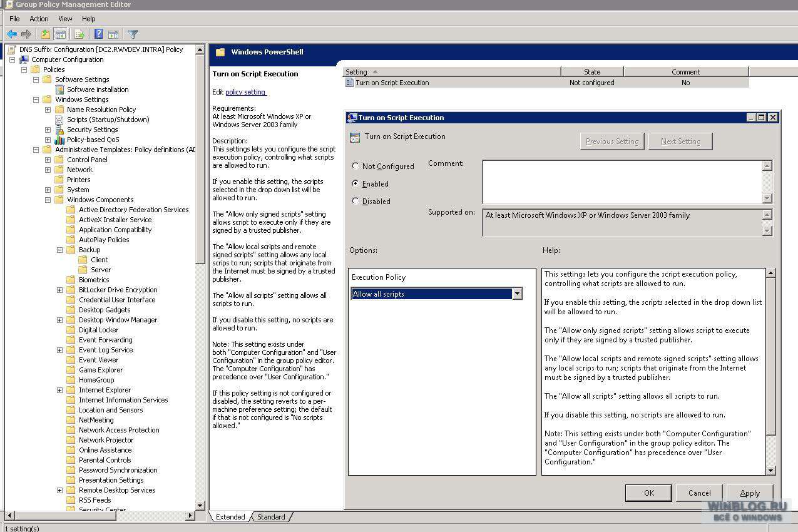
Task: Open Help via the blue question icon
Action: [99, 34]
